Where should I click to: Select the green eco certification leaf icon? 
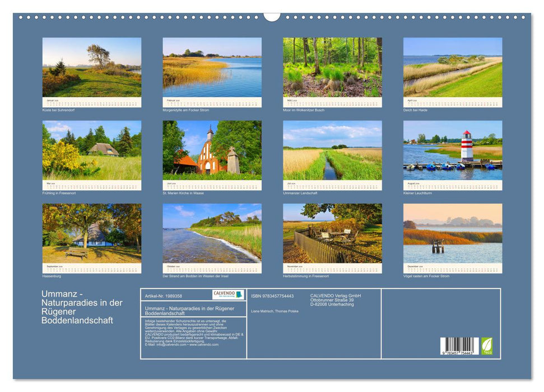[487, 345]
